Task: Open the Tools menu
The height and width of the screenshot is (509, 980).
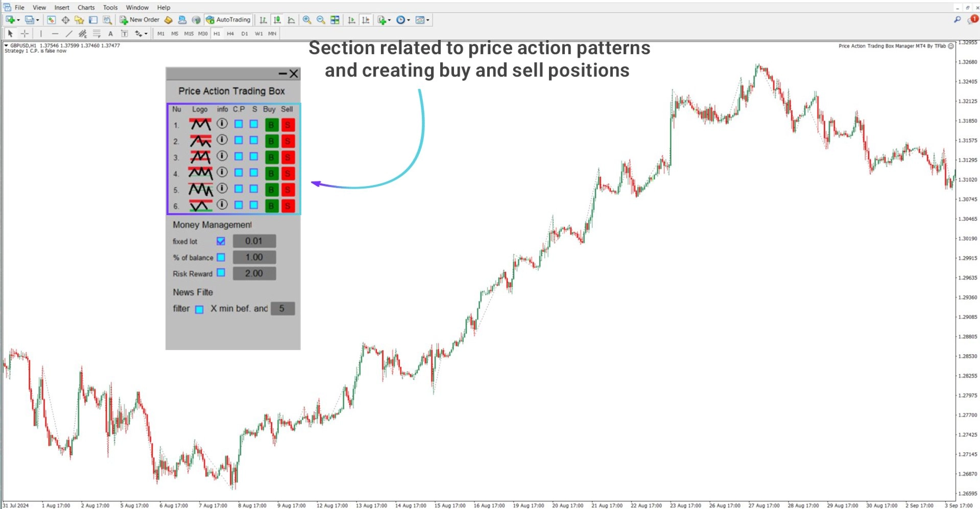Action: (110, 8)
